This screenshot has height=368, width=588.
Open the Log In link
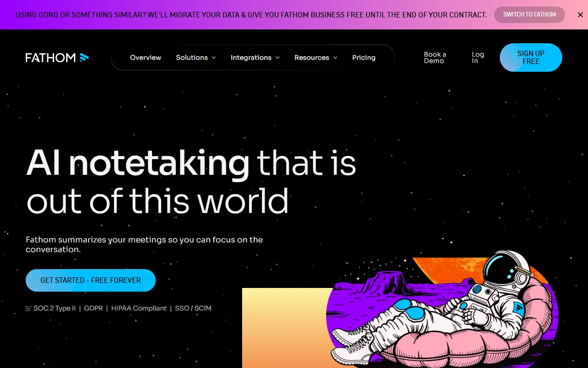[478, 57]
